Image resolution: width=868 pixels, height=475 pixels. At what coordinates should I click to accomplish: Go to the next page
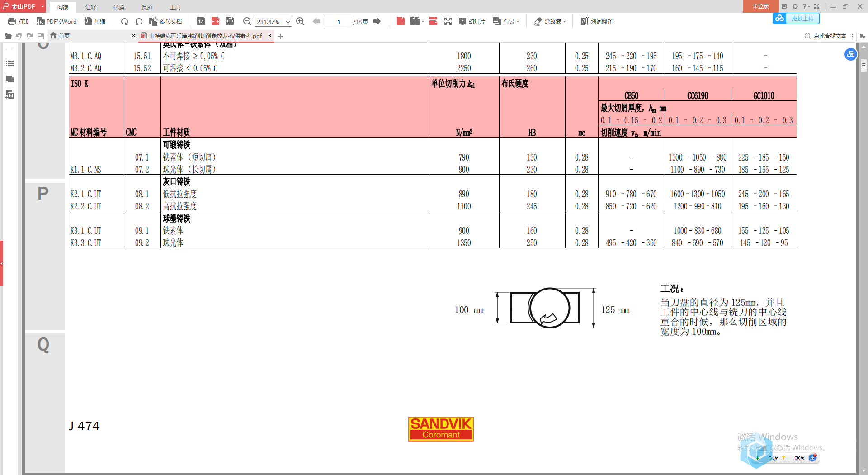point(377,21)
